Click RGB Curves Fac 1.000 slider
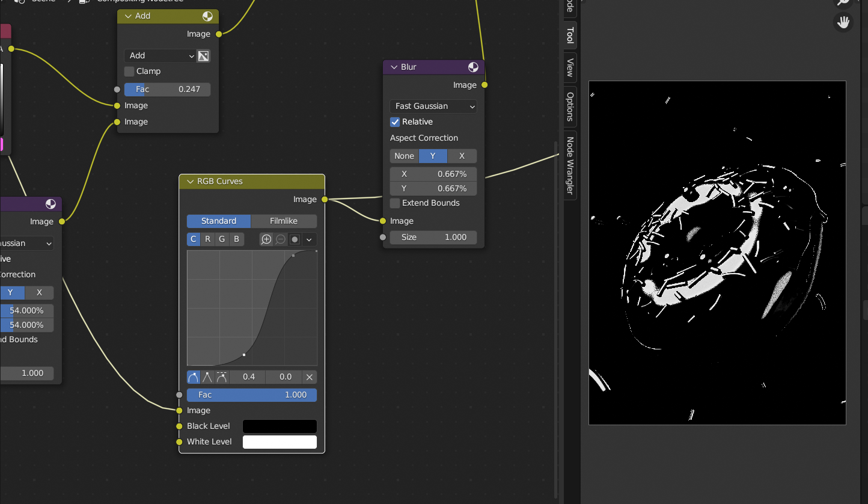Image resolution: width=868 pixels, height=504 pixels. pyautogui.click(x=252, y=395)
